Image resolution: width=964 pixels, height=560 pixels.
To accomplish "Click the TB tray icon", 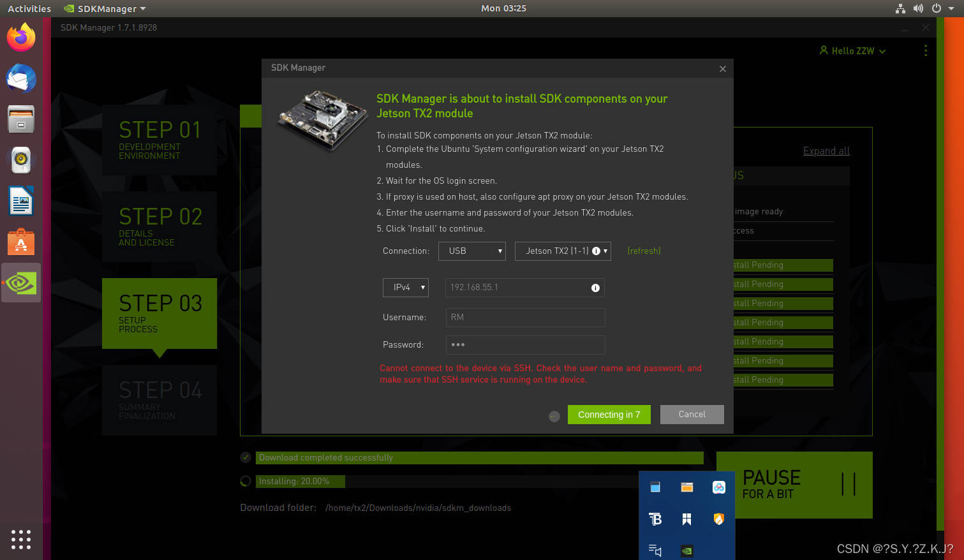I will click(x=655, y=519).
